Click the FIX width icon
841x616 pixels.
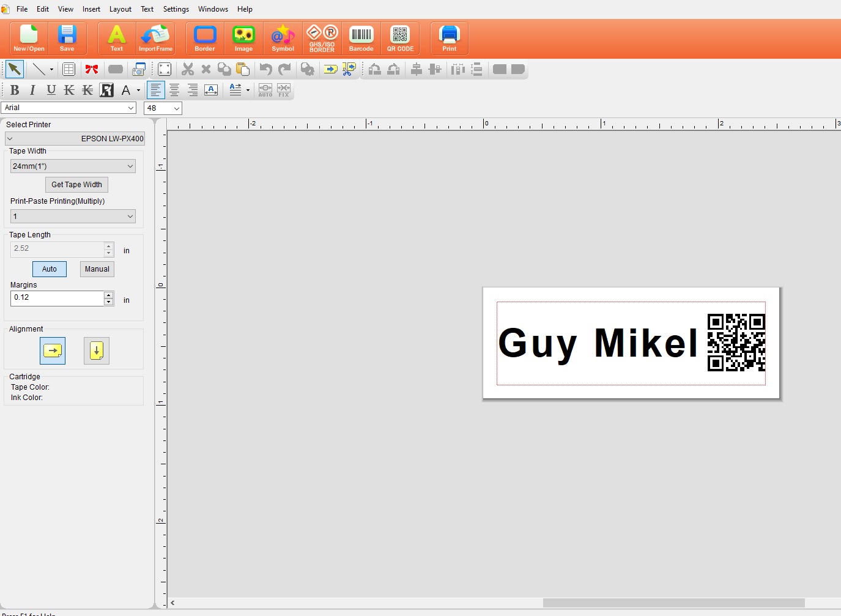[x=284, y=91]
